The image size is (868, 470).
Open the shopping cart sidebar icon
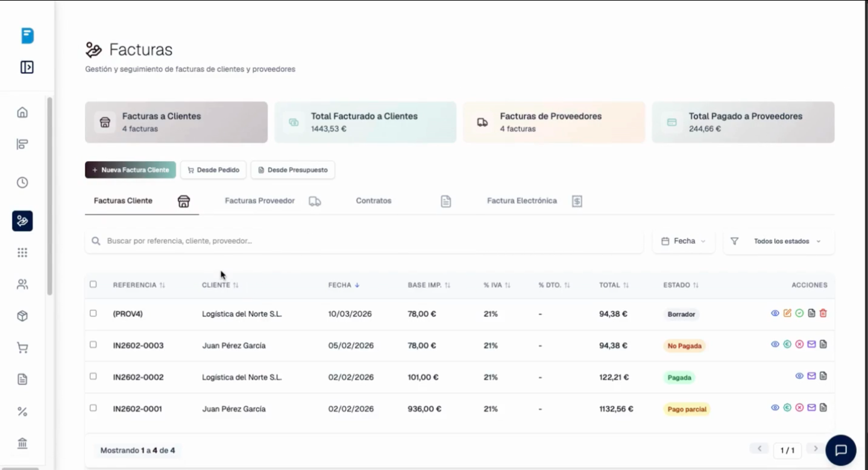tap(22, 348)
